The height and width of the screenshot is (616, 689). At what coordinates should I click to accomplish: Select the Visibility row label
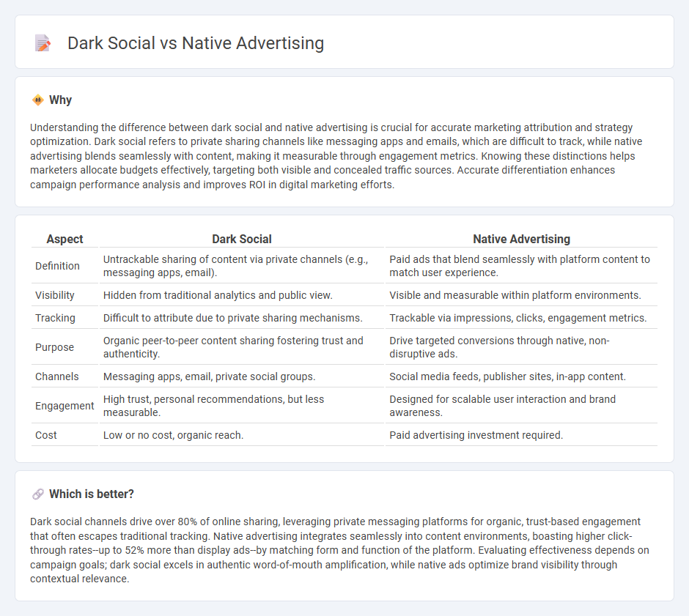point(54,295)
